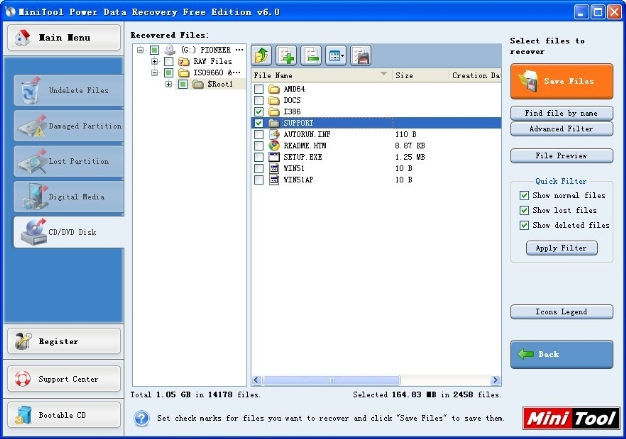Click the horizontal scrollbar right arrow
The image size is (626, 439).
495,380
